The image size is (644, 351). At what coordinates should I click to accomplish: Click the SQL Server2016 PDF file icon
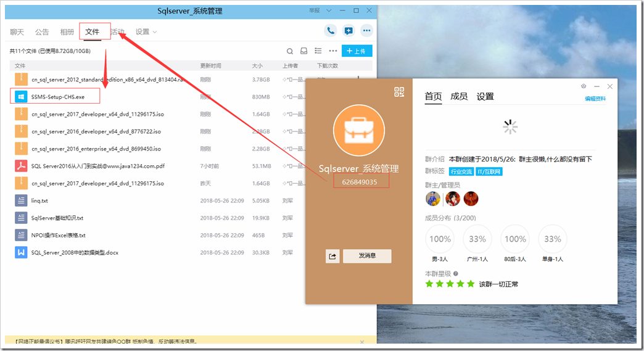(22, 166)
